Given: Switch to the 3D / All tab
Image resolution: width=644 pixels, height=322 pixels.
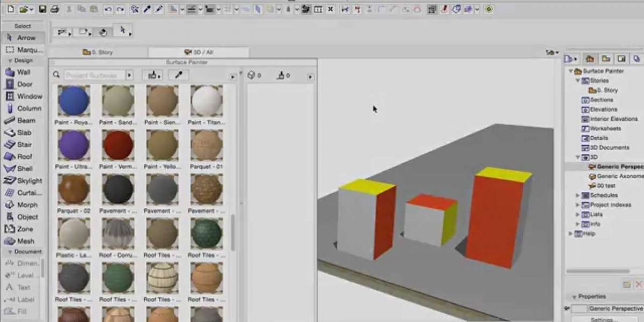Looking at the screenshot, I should coord(198,53).
